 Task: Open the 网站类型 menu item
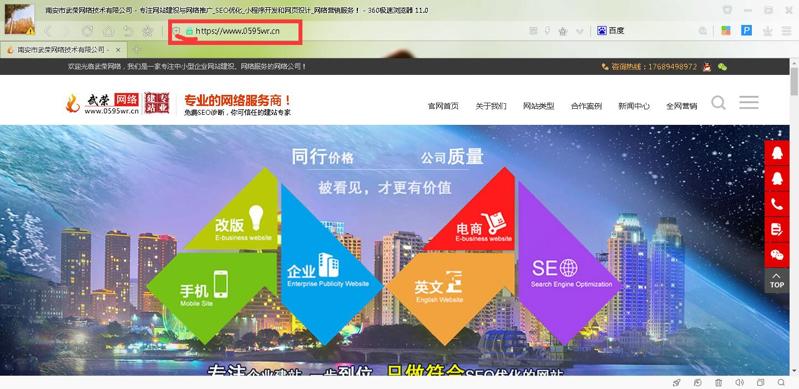pos(539,106)
